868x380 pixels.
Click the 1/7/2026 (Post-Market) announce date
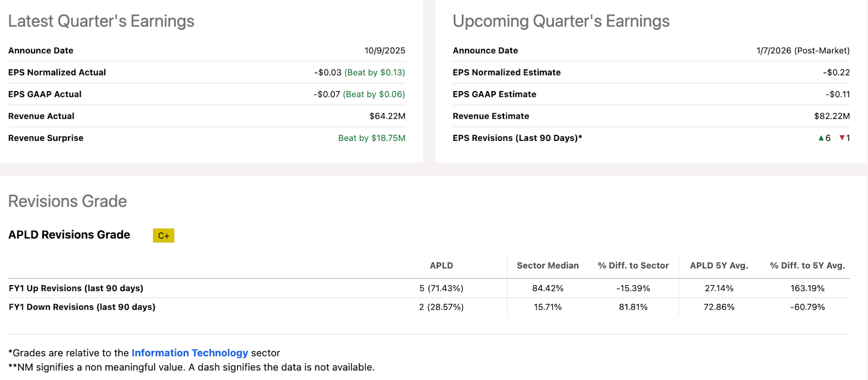coord(803,50)
